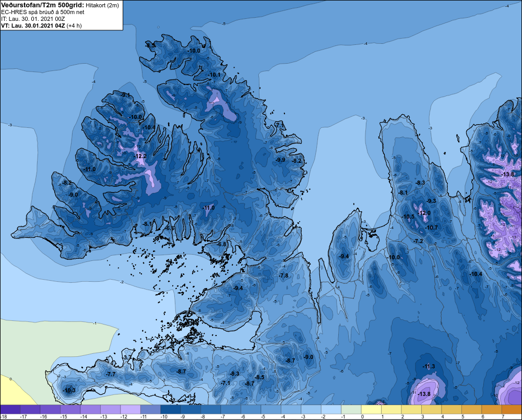This screenshot has height=420, width=522.
Task: Click the 7 legend scale label
Action: point(503,417)
